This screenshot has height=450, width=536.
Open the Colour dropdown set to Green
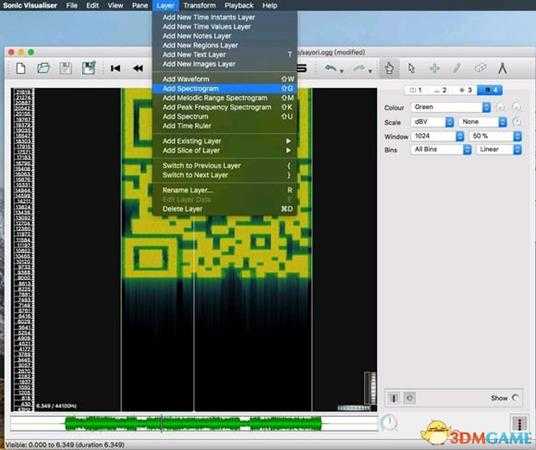coord(451,107)
